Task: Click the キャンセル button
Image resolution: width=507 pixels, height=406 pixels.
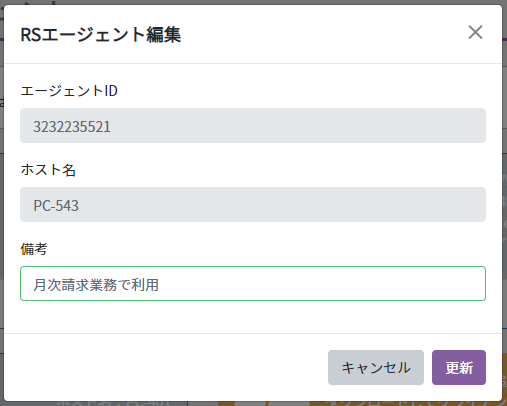Action: point(376,367)
